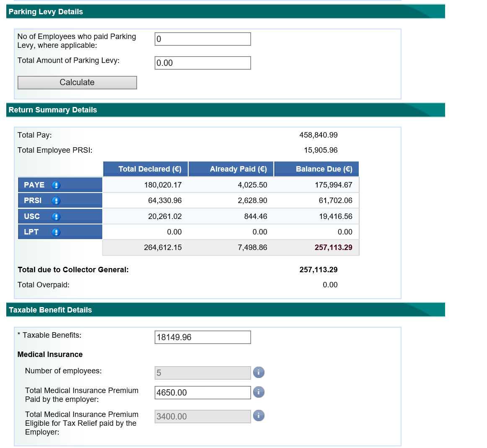Image resolution: width=487 pixels, height=448 pixels.
Task: Open info icon beside Number of employees
Action: [259, 372]
